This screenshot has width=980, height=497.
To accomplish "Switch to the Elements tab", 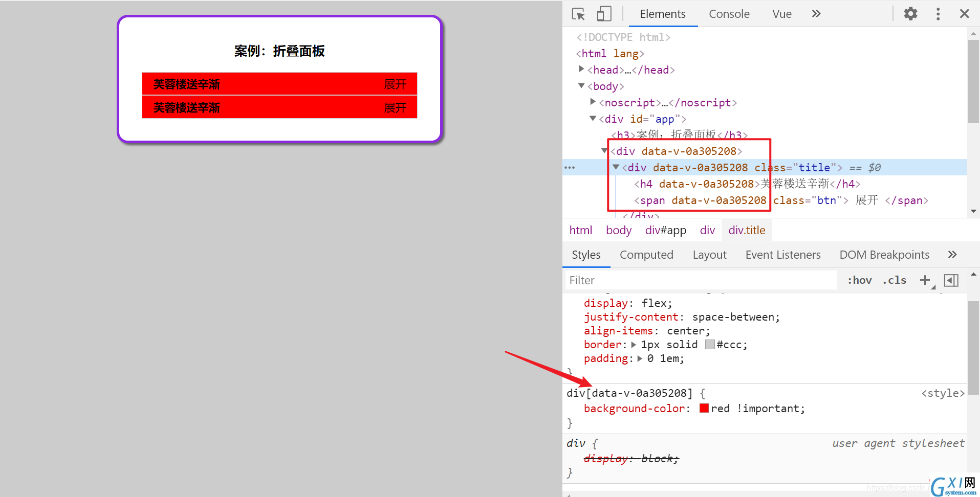I will tap(663, 14).
